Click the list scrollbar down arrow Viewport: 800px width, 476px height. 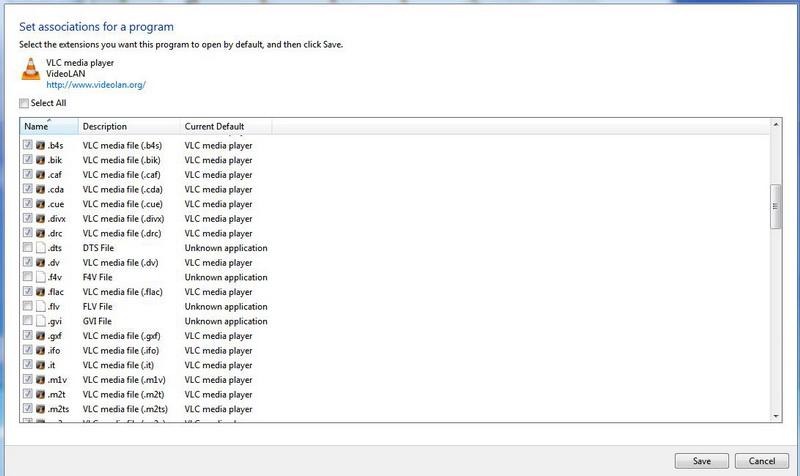[776, 416]
